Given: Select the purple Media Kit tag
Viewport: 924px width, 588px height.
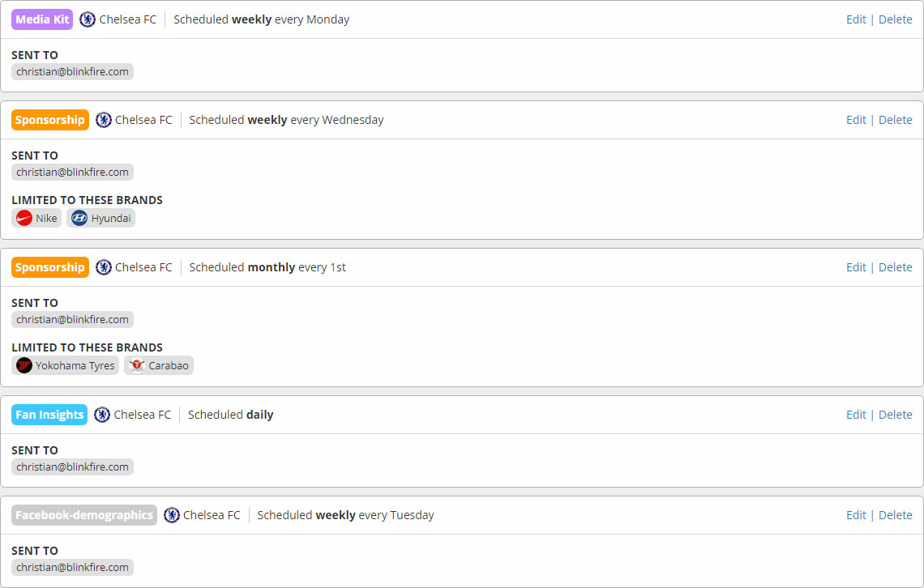Looking at the screenshot, I should tap(42, 19).
